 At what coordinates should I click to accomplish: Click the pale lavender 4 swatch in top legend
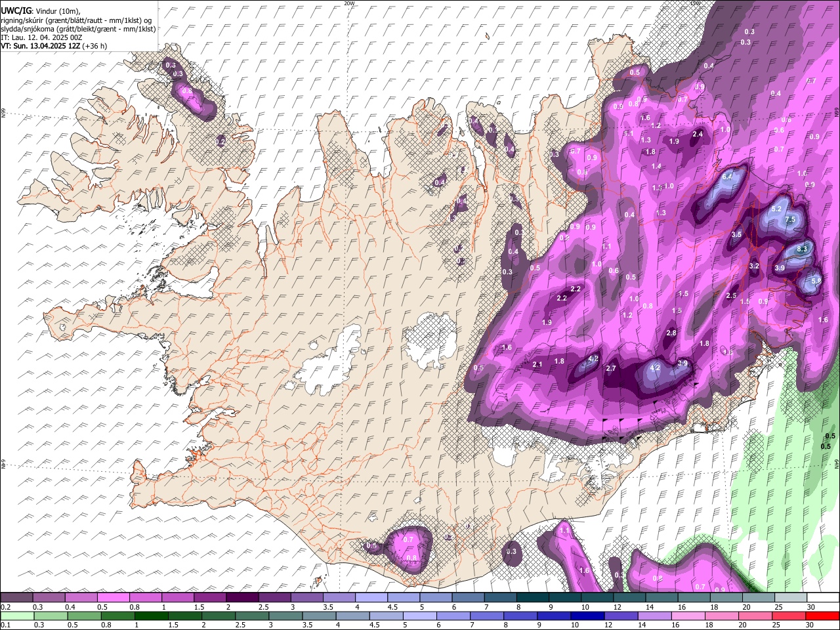371,598
